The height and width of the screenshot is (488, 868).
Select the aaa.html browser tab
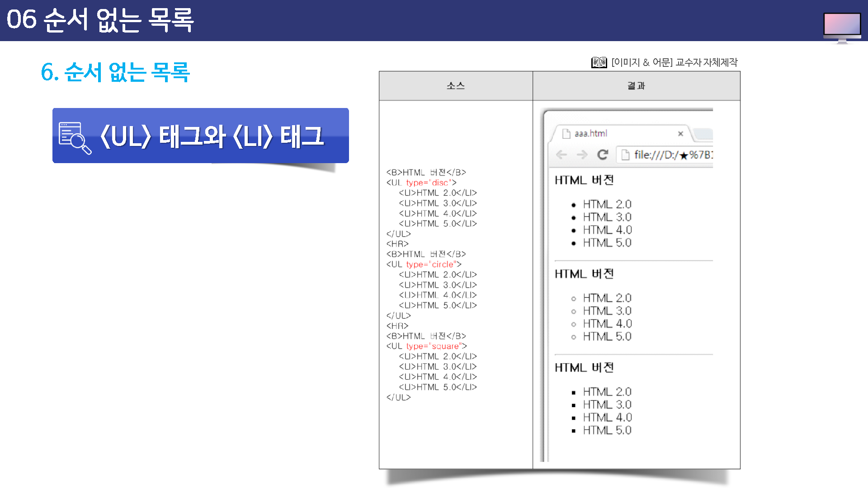[622, 133]
